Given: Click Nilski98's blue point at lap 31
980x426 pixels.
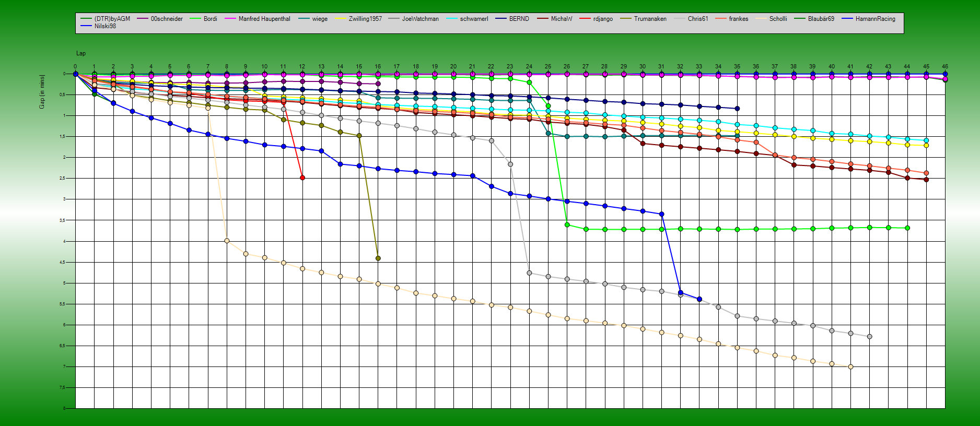Looking at the screenshot, I should pos(661,214).
